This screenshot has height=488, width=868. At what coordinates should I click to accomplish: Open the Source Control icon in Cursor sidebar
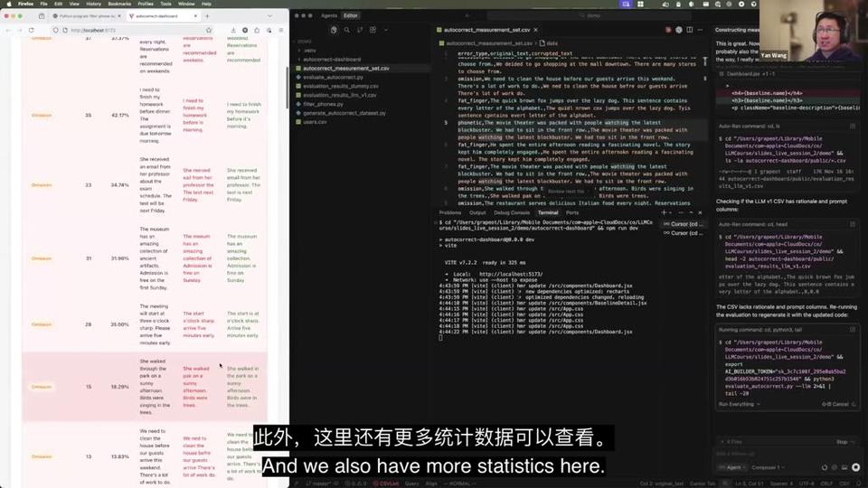[x=360, y=30]
